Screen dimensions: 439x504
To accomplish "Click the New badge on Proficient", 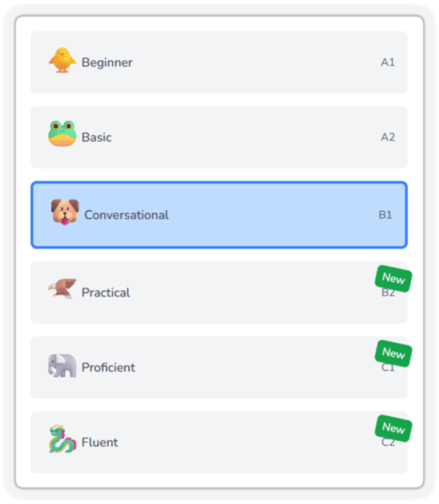I will point(393,354).
